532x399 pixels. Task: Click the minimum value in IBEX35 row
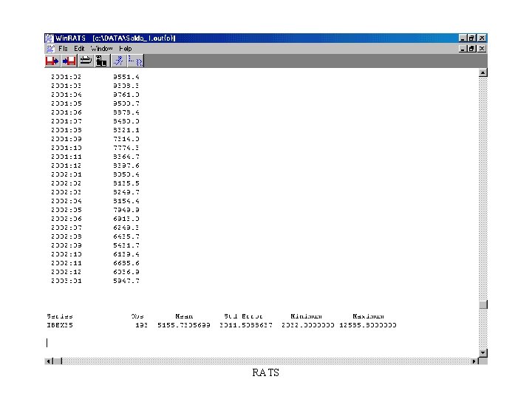pos(307,325)
